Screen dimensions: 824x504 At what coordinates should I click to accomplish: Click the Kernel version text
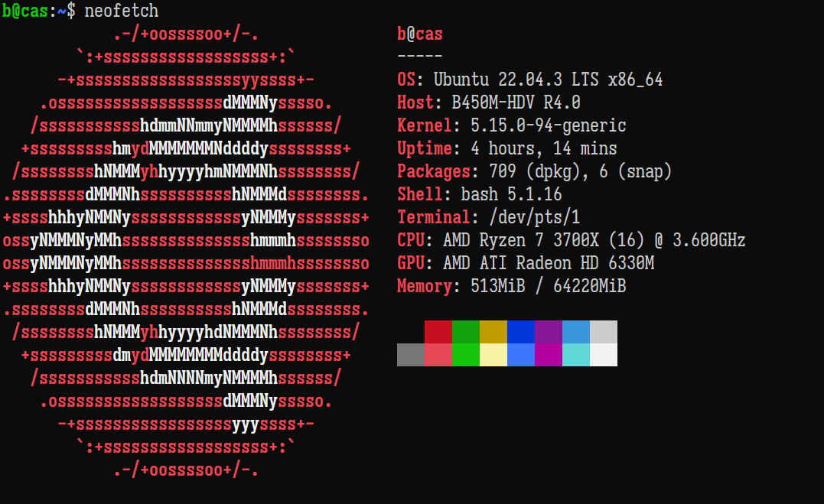pos(539,125)
